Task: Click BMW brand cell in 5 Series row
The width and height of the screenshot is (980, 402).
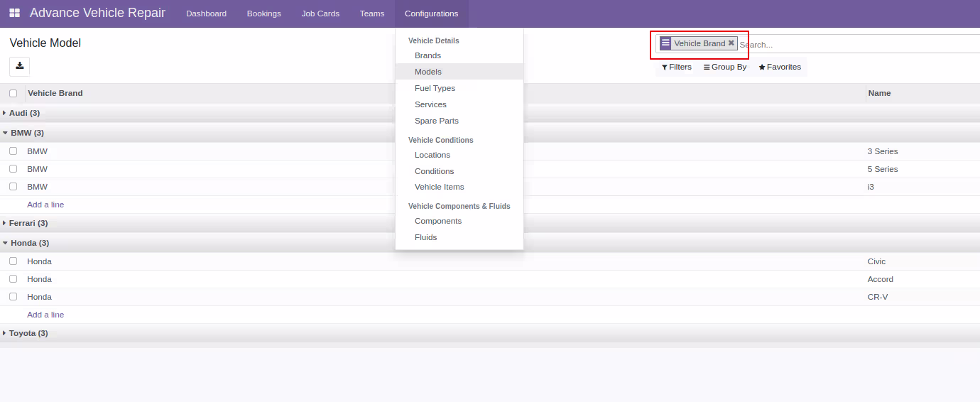Action: point(38,169)
